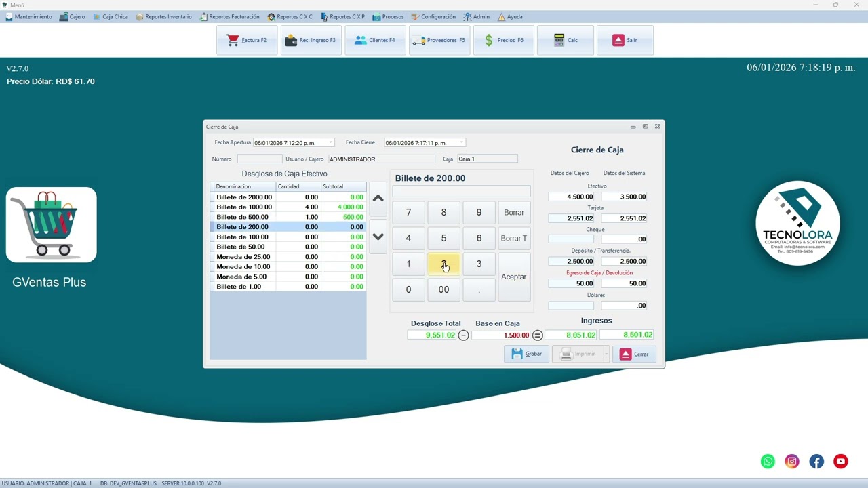Click the Grabar save button
868x488 pixels.
pos(526,354)
